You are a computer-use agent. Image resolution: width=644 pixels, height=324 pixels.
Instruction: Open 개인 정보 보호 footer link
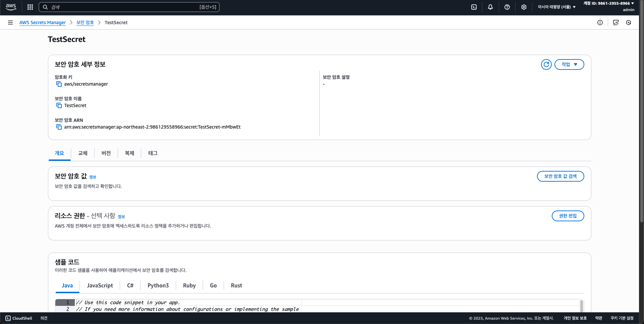coord(575,318)
